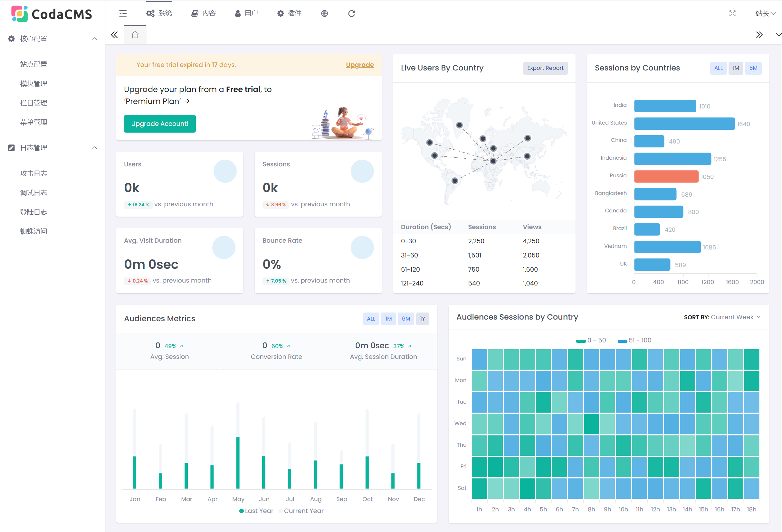Open 菜单管理 in the sidebar
782x532 pixels.
33,122
